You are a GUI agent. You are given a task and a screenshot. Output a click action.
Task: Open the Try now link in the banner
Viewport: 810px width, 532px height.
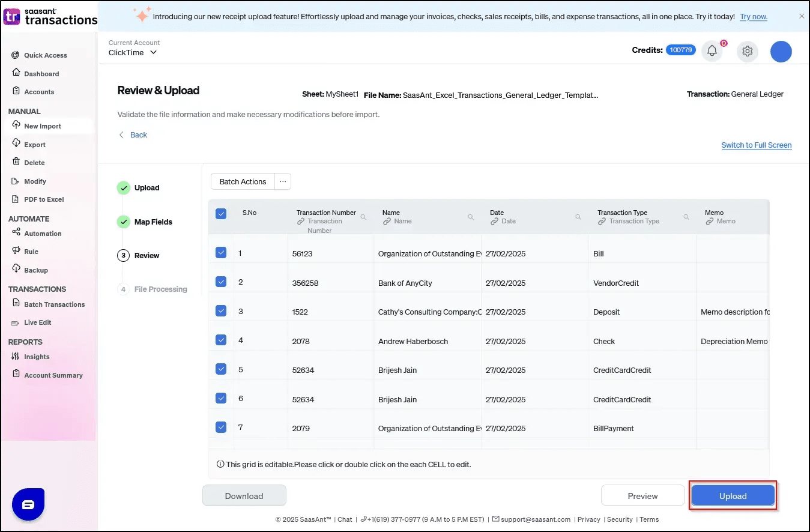[x=753, y=16]
